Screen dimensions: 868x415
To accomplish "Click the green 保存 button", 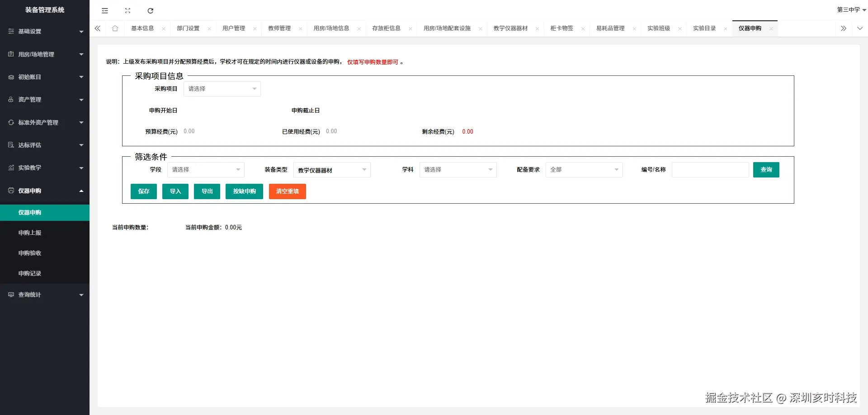I will click(144, 191).
